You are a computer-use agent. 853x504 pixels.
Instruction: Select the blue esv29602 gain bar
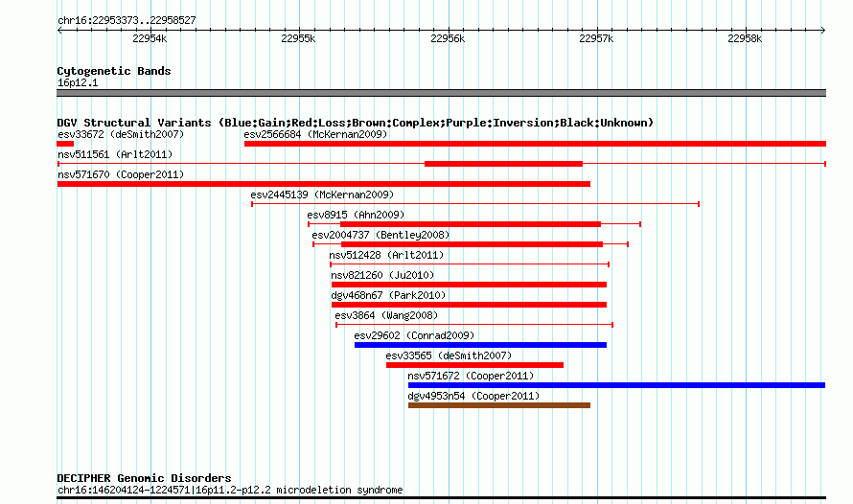coord(480,345)
